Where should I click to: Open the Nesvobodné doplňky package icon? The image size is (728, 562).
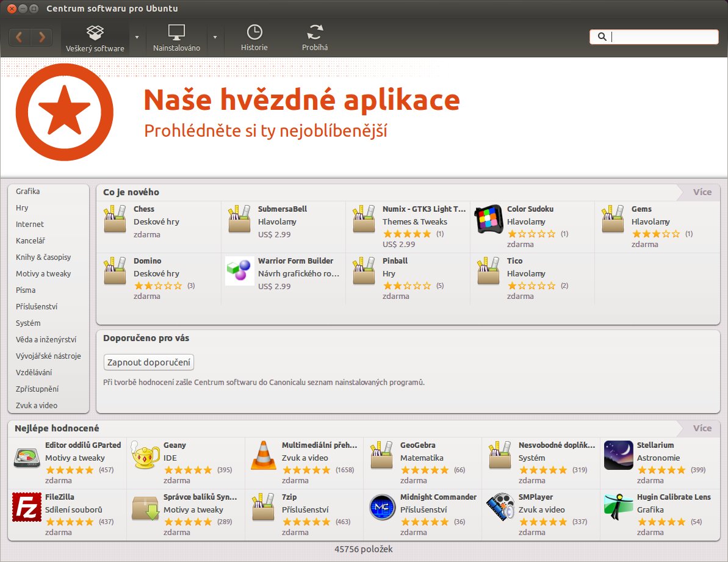500,455
